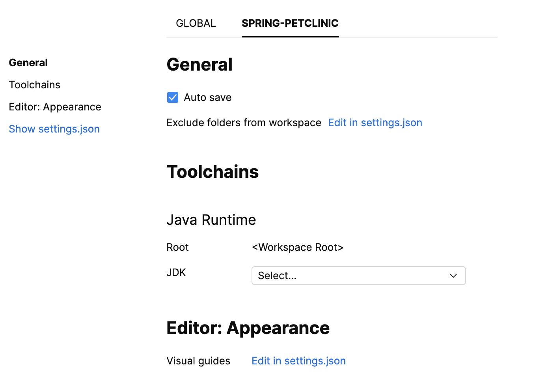Choose a JDK from the Select control

pos(358,276)
